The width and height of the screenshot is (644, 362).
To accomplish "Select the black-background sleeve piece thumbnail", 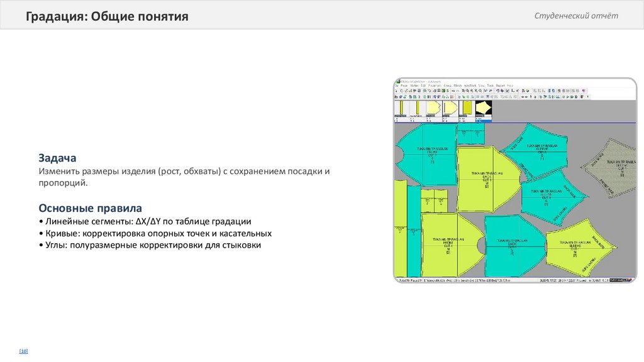I will tap(484, 107).
